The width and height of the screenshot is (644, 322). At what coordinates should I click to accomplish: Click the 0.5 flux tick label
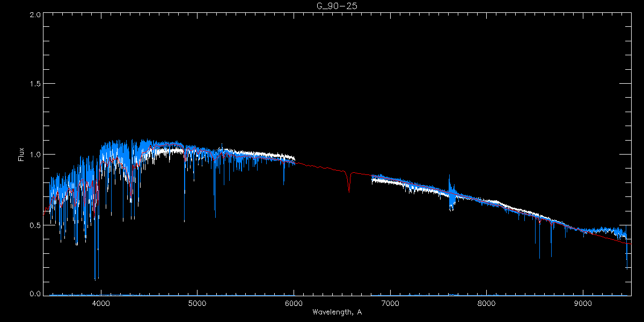[35, 225]
